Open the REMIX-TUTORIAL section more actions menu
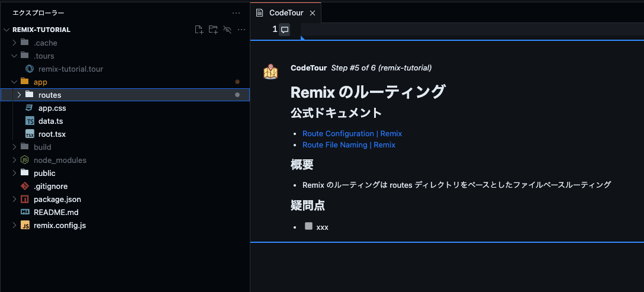The width and height of the screenshot is (644, 292). [x=241, y=30]
